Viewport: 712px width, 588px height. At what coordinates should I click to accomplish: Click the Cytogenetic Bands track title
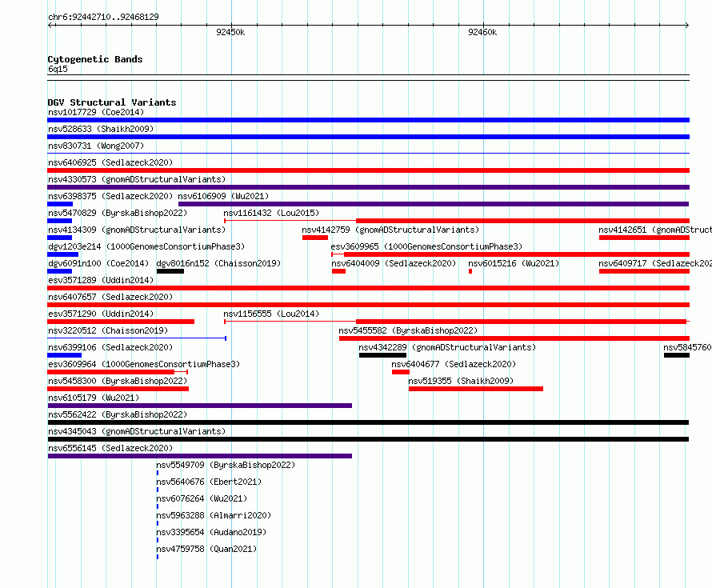(95, 59)
